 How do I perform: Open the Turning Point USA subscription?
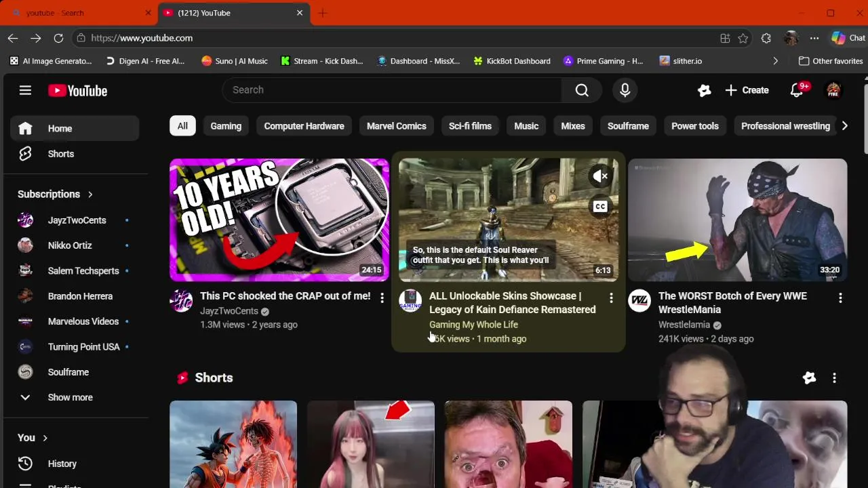coord(75,346)
